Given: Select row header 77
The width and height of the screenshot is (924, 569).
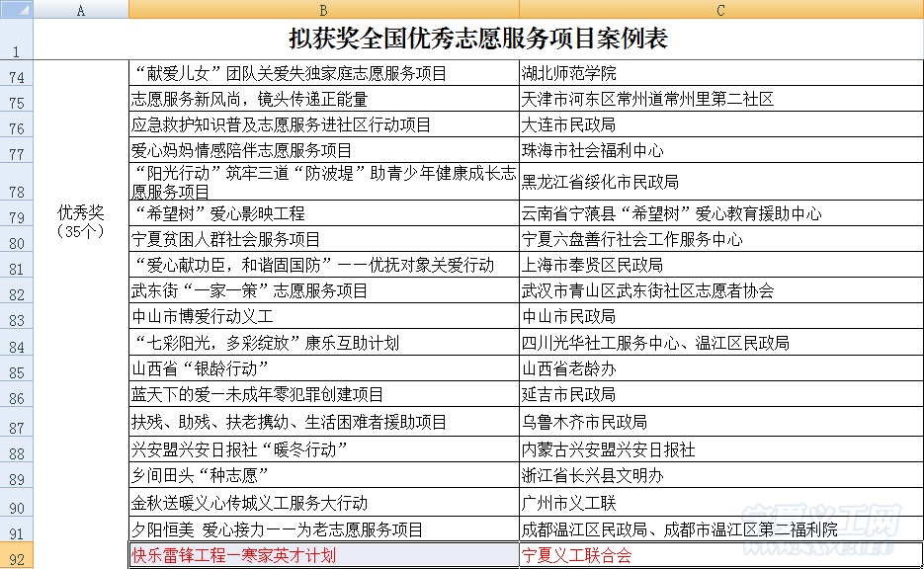Looking at the screenshot, I should coord(17,150).
